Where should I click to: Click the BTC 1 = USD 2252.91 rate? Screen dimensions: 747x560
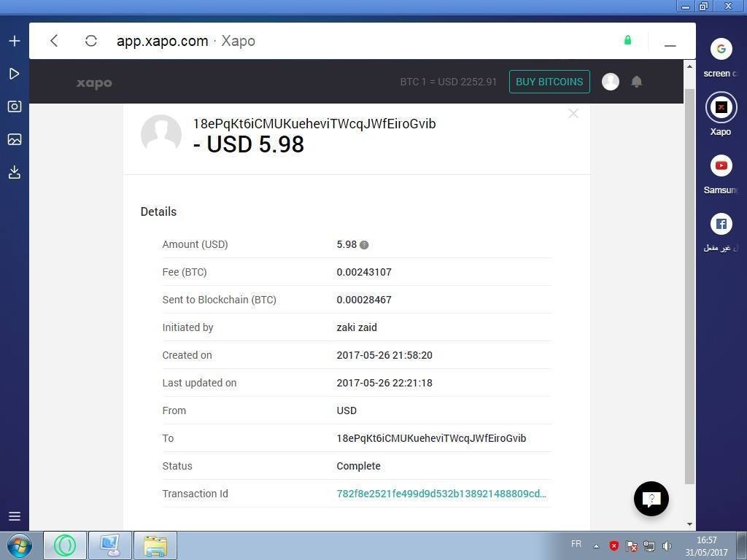[x=449, y=82]
